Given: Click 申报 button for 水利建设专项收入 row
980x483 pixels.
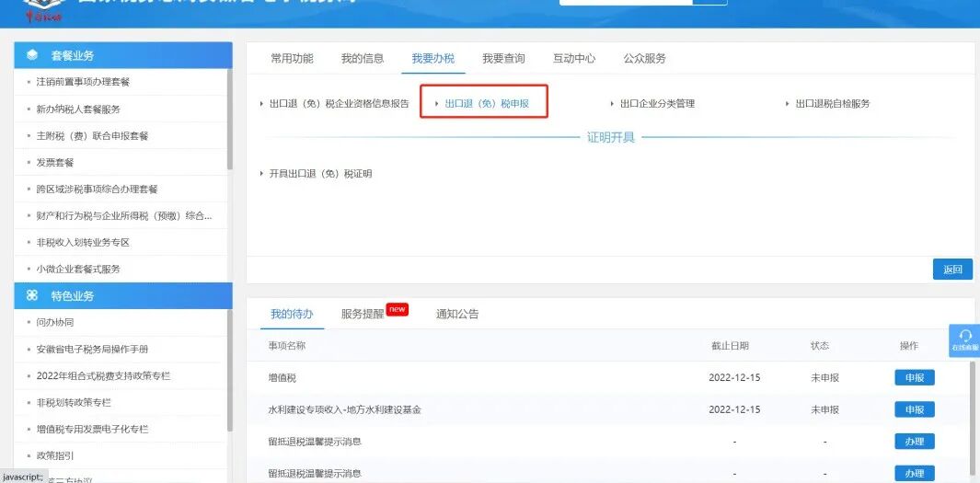Looking at the screenshot, I should [x=915, y=410].
